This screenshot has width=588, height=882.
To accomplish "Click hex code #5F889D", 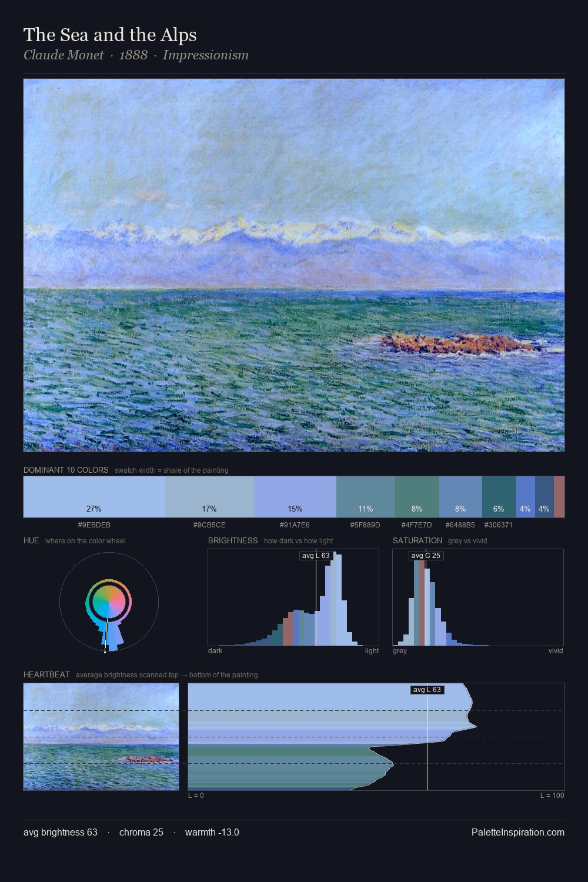I will pyautogui.click(x=365, y=525).
